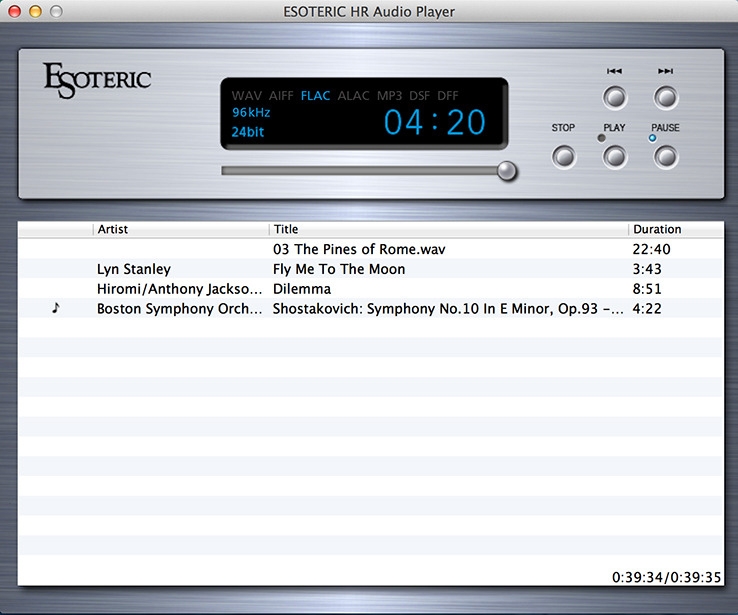Image resolution: width=738 pixels, height=615 pixels.
Task: Select the Shostakovich Symphony No.10 track
Action: point(448,309)
